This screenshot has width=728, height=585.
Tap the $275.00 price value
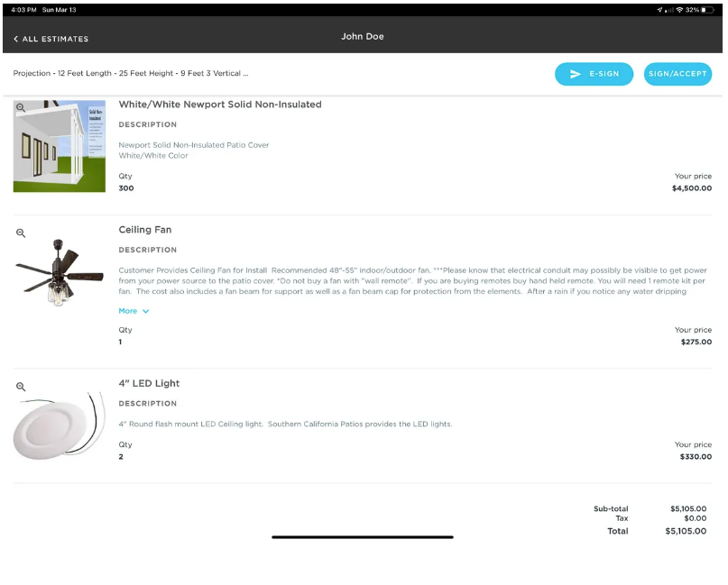[x=696, y=342]
